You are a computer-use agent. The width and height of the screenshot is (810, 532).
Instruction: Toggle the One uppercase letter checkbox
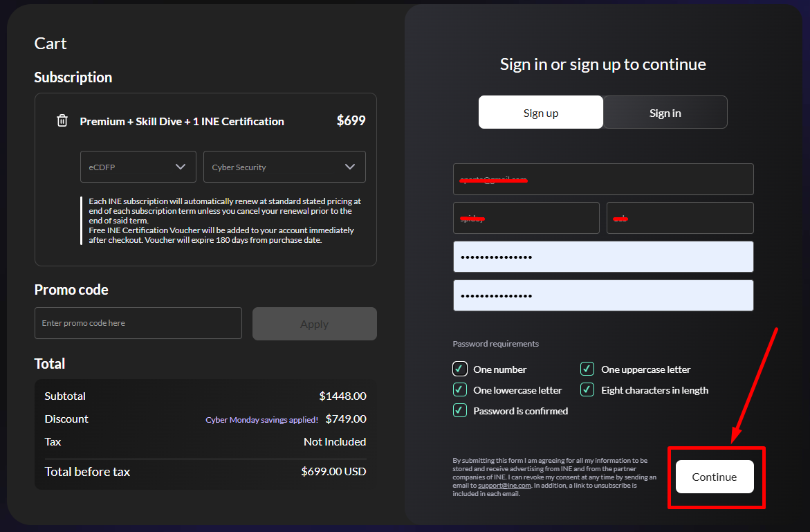[x=587, y=369]
